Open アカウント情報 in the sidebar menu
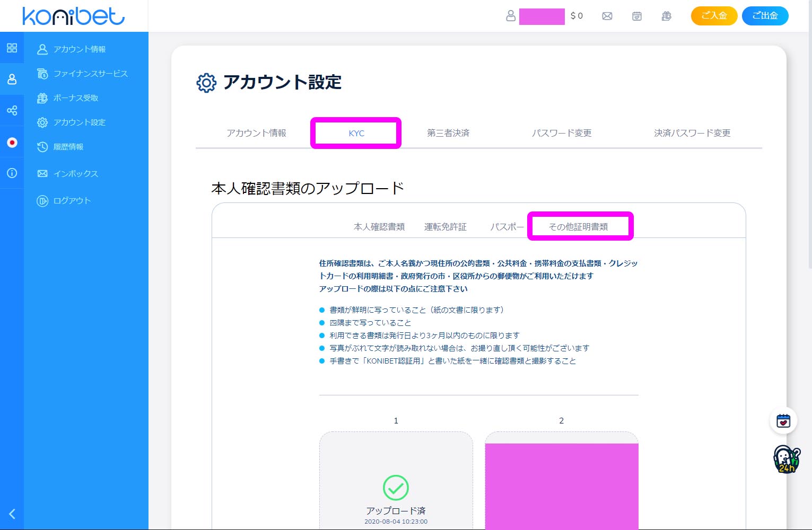The width and height of the screenshot is (812, 530). (x=80, y=49)
